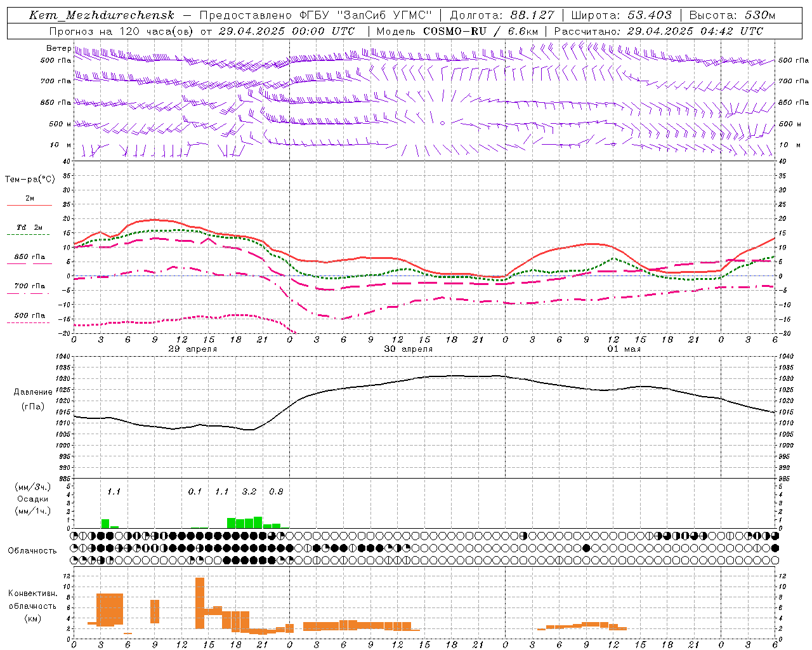
Task: Click the '10 м' wind level label on left
Action: pyautogui.click(x=61, y=145)
